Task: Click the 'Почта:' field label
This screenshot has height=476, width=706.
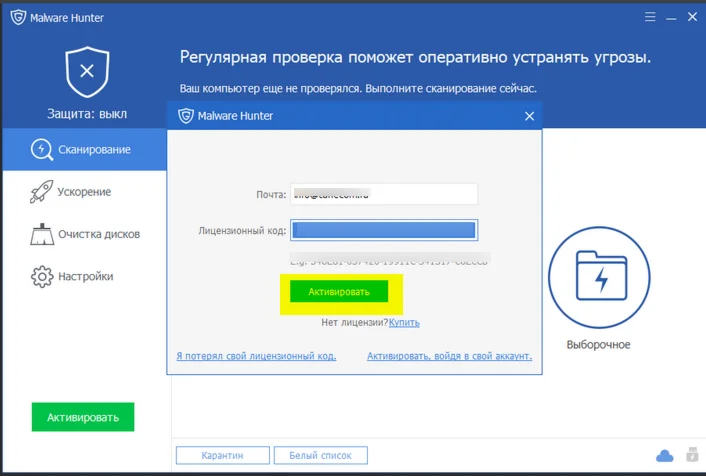Action: [271, 195]
